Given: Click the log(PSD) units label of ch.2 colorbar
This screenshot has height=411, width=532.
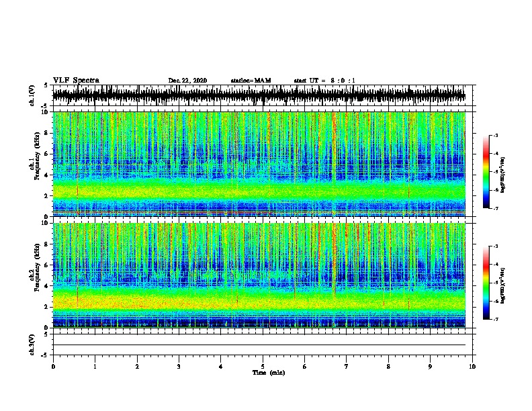Looking at the screenshot, I should pos(503,286).
